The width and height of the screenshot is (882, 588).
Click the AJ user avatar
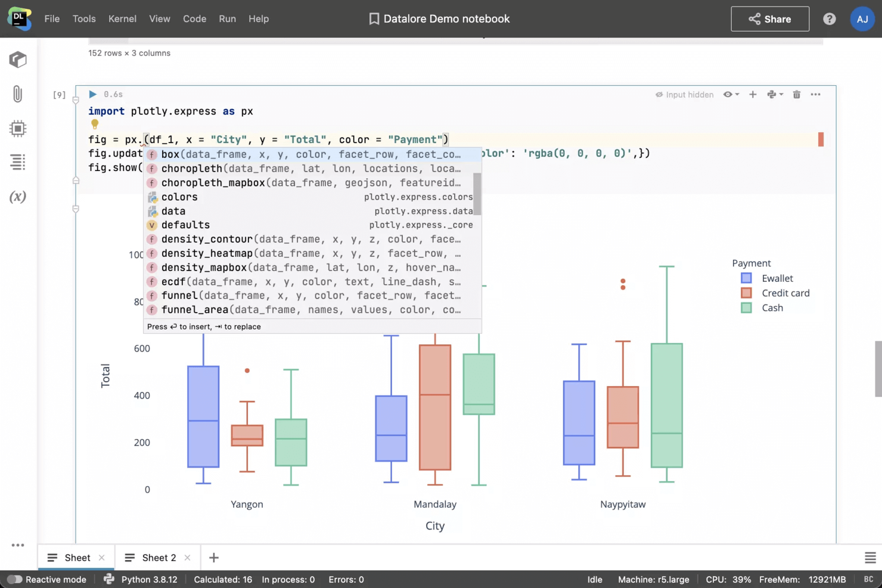click(862, 18)
